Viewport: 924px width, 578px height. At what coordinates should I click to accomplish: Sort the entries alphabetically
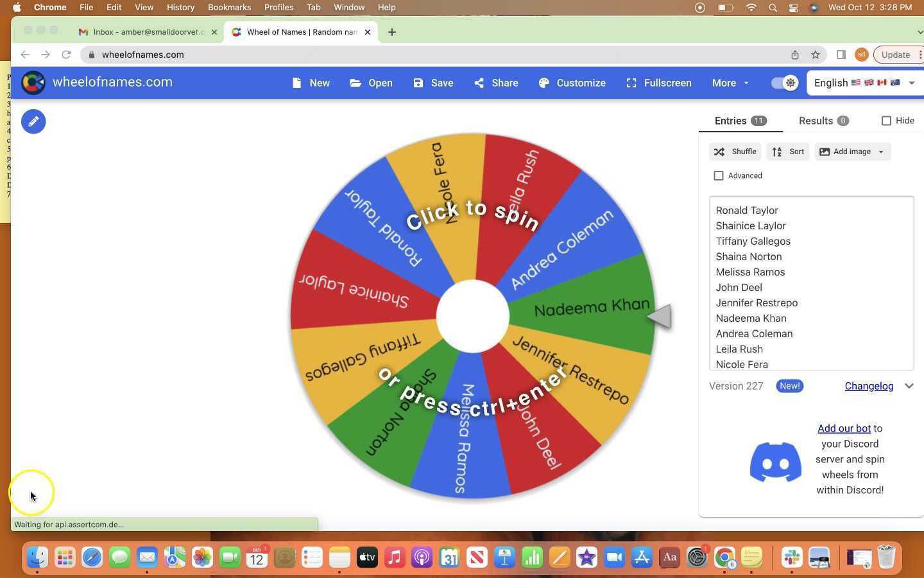[788, 152]
